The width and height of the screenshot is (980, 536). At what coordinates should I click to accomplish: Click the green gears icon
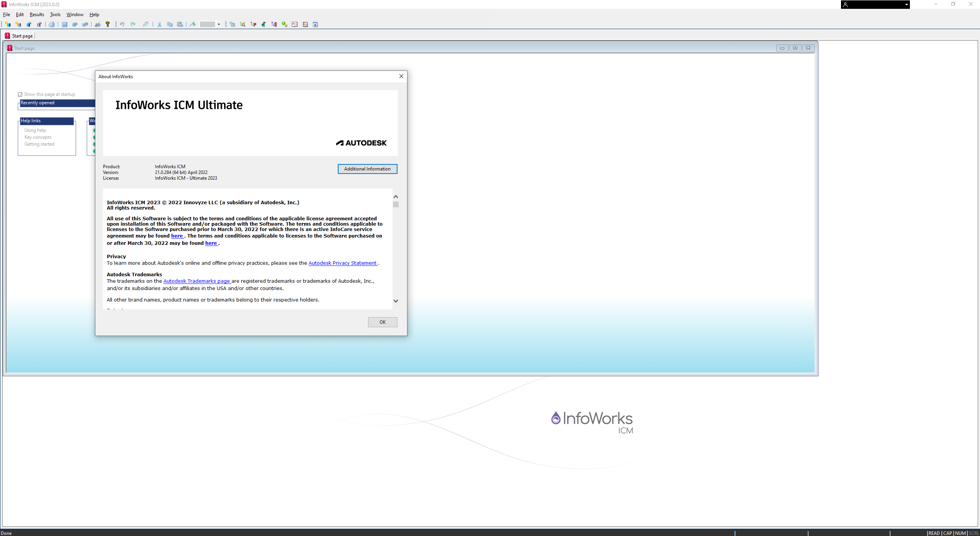pos(284,24)
